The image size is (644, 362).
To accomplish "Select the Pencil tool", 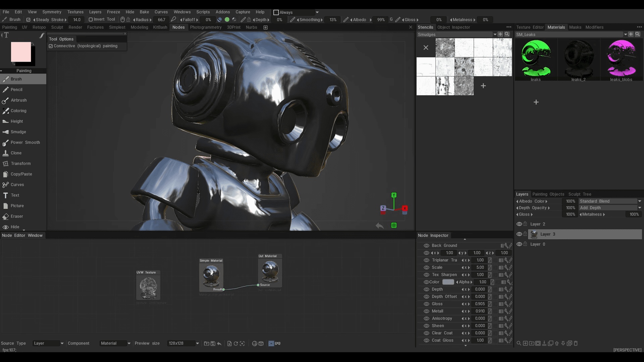I will 23,89.
